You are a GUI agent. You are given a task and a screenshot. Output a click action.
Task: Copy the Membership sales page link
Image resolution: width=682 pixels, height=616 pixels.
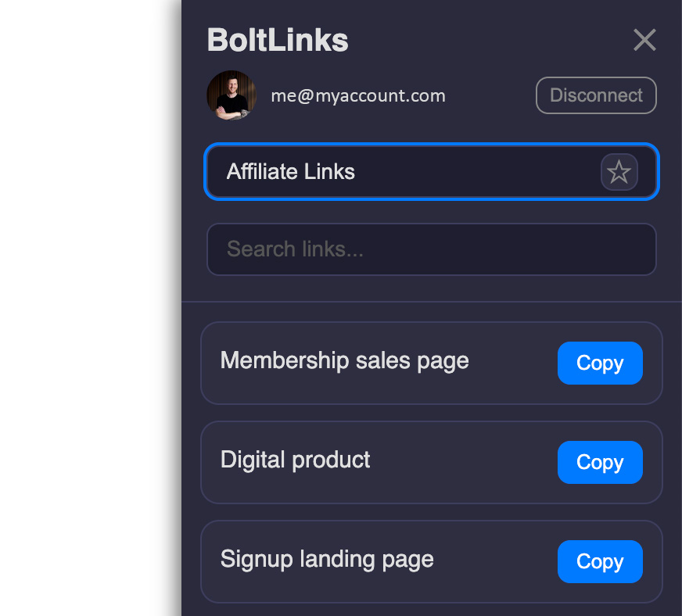click(600, 363)
